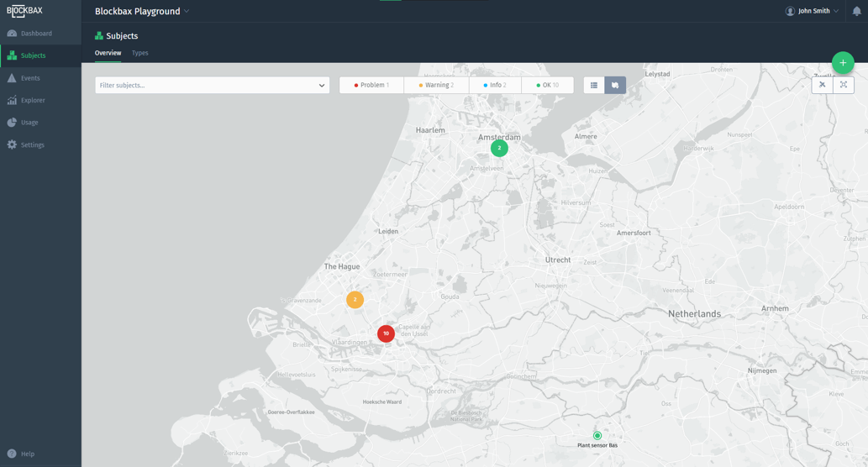This screenshot has height=467, width=868.
Task: Open Settings from the sidebar
Action: pyautogui.click(x=32, y=145)
